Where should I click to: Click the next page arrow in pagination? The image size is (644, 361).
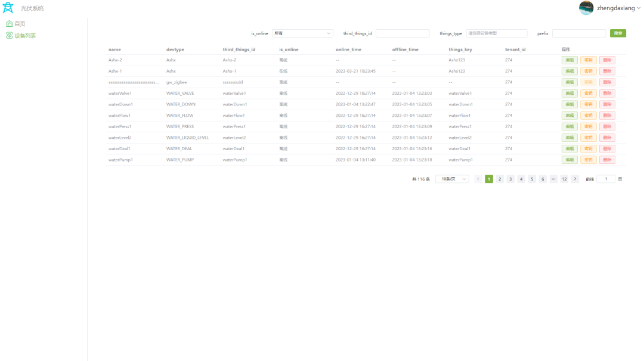(x=574, y=178)
